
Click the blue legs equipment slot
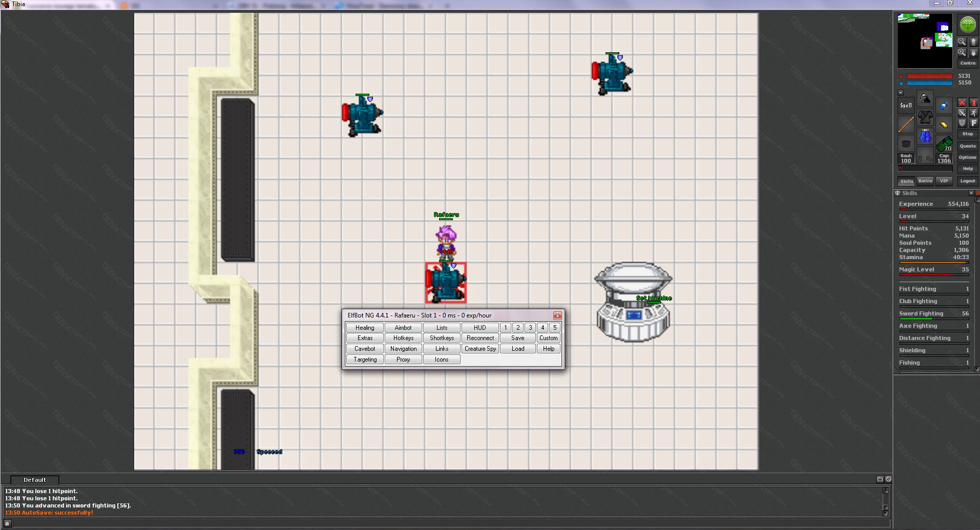click(x=925, y=136)
